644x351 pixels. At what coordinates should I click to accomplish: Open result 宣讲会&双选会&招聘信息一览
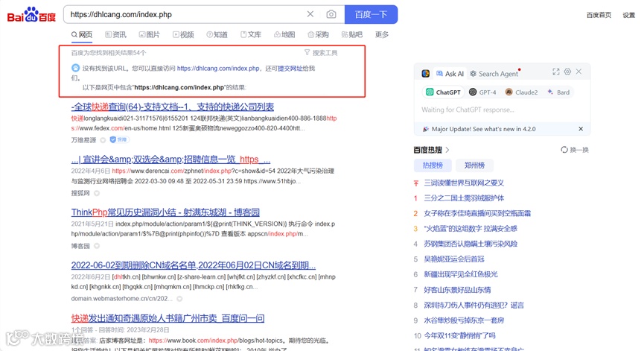coord(170,159)
